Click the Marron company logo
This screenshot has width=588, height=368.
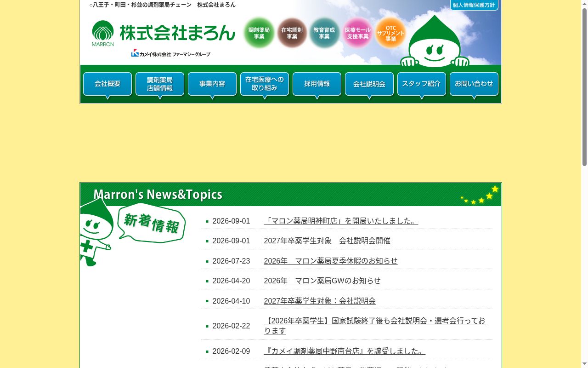tap(103, 34)
